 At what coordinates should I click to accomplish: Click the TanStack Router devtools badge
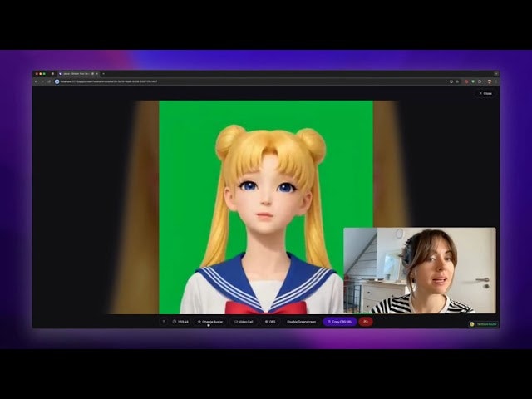point(484,324)
